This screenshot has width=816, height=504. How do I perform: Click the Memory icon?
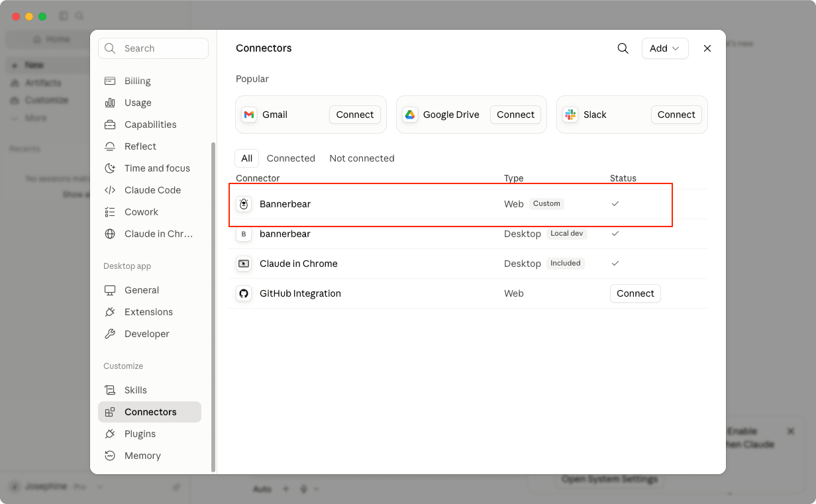pos(110,456)
